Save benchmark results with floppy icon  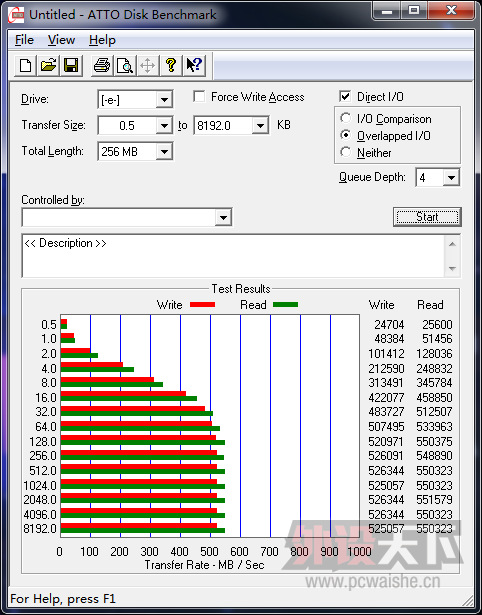coord(71,65)
